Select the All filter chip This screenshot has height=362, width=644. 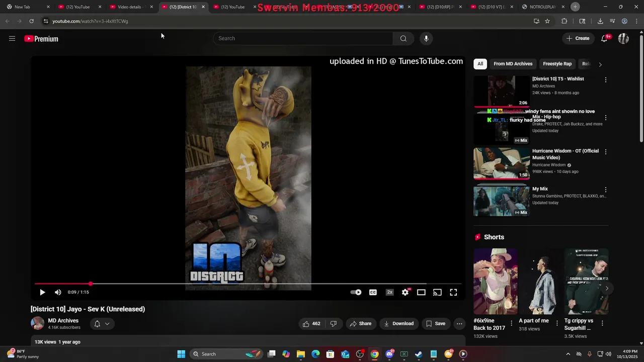480,64
